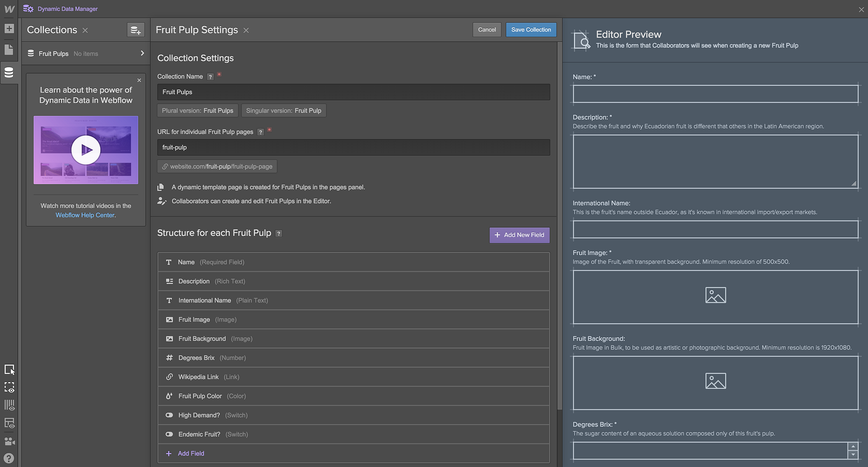Click the help question mark icon

(x=9, y=458)
